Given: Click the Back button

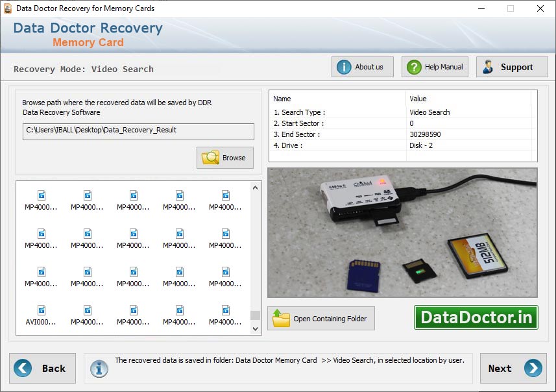Looking at the screenshot, I should click(43, 368).
